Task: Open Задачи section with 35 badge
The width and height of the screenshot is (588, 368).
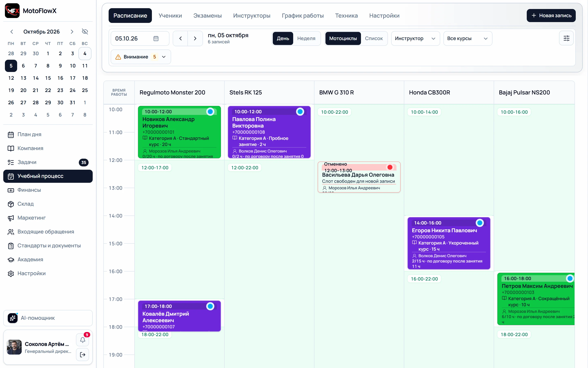Action: (x=48, y=162)
